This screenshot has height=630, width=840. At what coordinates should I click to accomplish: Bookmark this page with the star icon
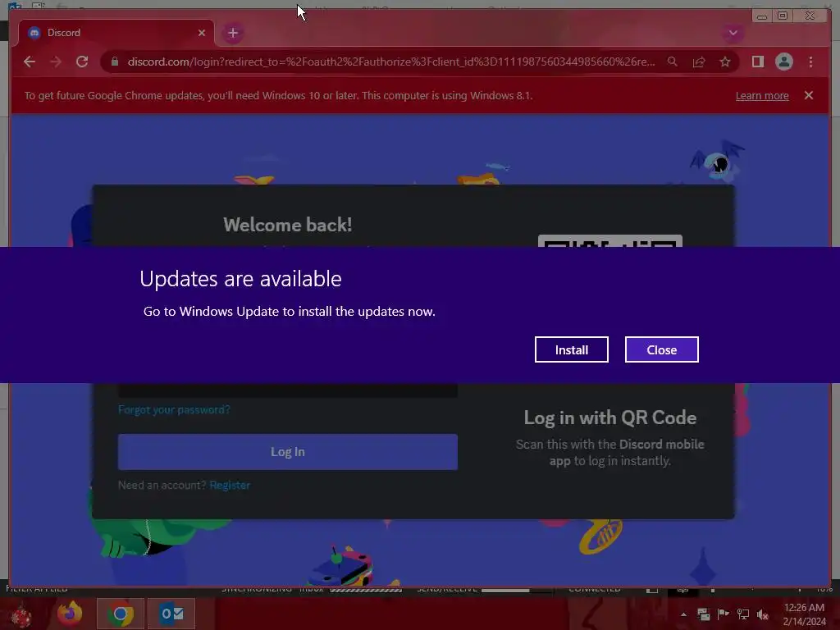(725, 62)
